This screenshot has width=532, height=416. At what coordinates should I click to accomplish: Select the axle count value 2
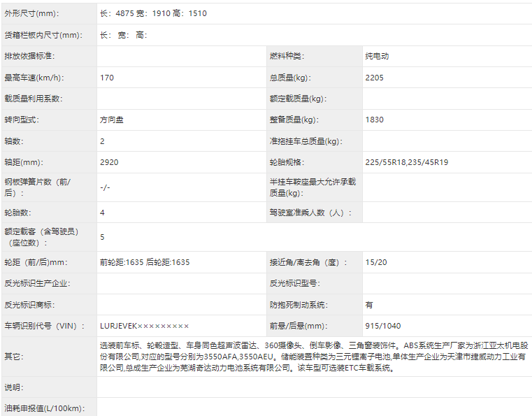(102, 141)
